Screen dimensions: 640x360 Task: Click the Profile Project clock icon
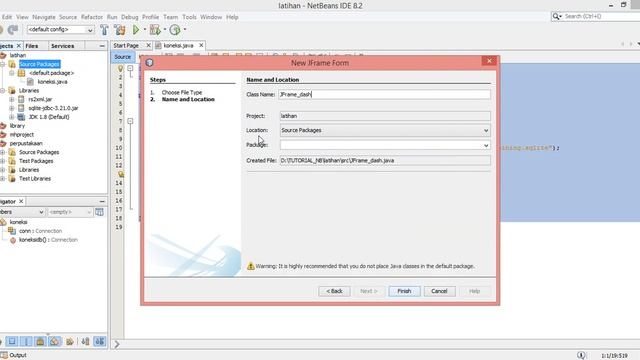tap(175, 29)
